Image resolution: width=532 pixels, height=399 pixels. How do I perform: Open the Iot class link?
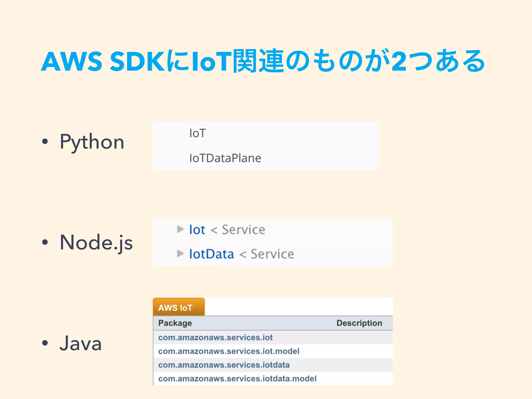pos(197,230)
